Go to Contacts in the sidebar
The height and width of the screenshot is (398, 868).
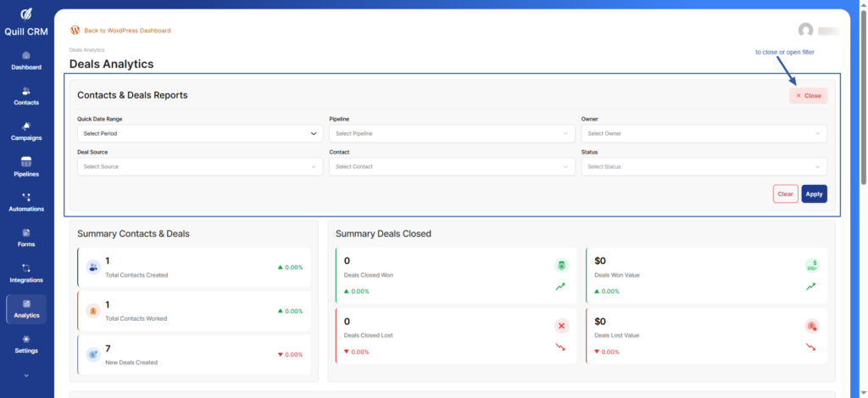pyautogui.click(x=26, y=96)
